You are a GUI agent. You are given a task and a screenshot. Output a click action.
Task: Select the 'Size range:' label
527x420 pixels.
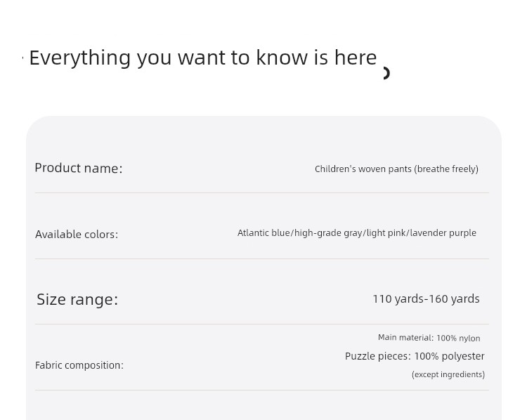77,299
